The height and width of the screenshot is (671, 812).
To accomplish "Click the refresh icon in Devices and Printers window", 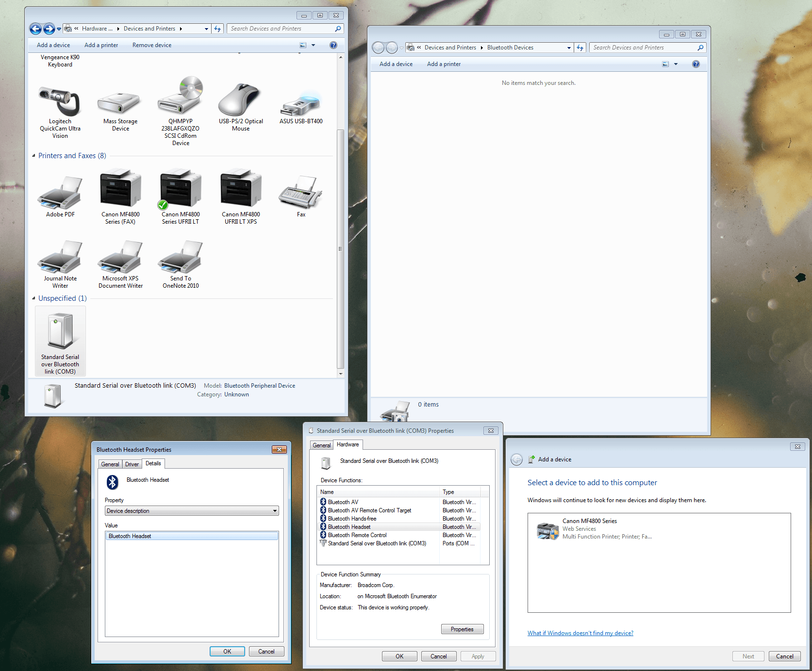I will click(x=217, y=29).
